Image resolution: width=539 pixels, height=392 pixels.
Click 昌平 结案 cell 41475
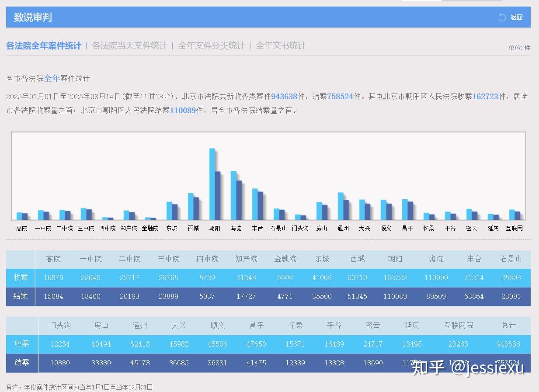coord(256,363)
